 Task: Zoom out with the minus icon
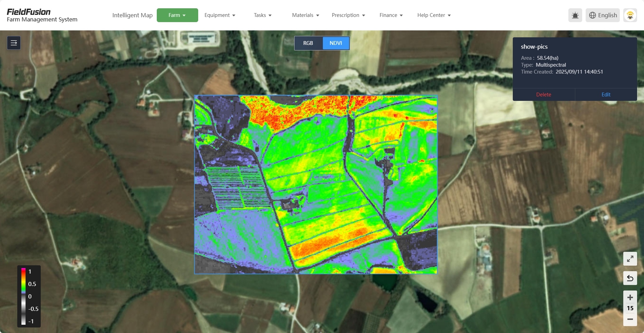[x=630, y=319]
